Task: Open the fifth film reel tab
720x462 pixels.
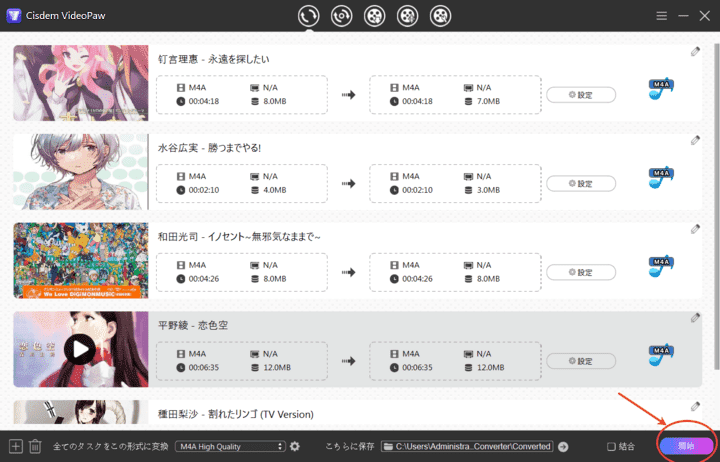Action: click(440, 16)
